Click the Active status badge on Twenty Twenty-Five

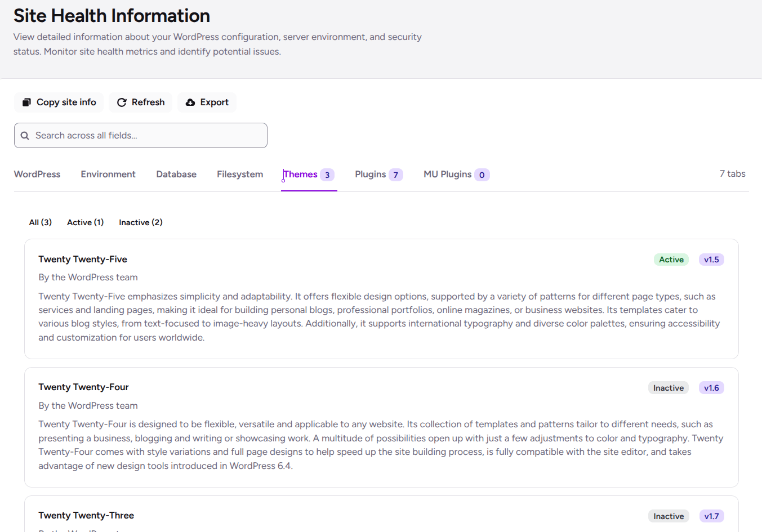click(x=671, y=260)
